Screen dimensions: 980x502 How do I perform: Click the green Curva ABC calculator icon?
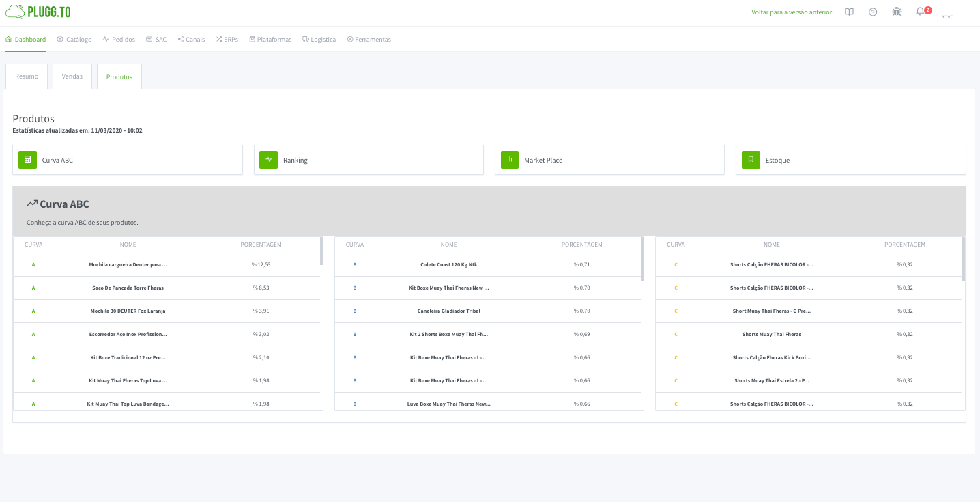click(27, 160)
